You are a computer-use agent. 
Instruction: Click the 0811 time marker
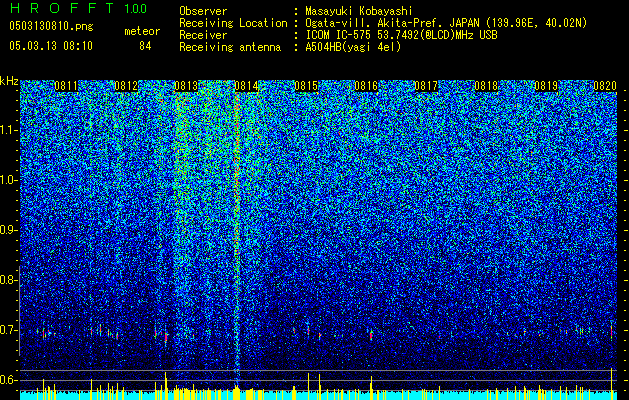point(66,86)
